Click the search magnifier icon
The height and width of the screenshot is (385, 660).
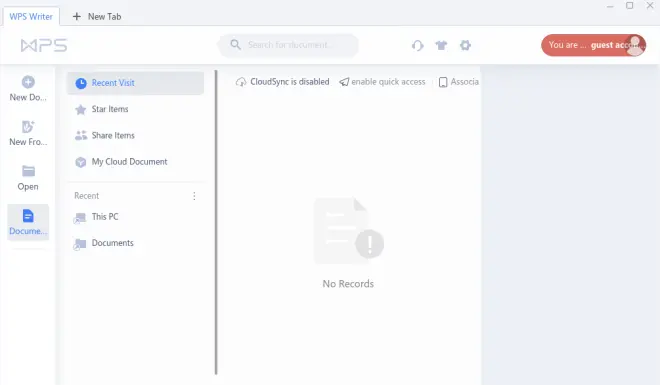tap(236, 45)
